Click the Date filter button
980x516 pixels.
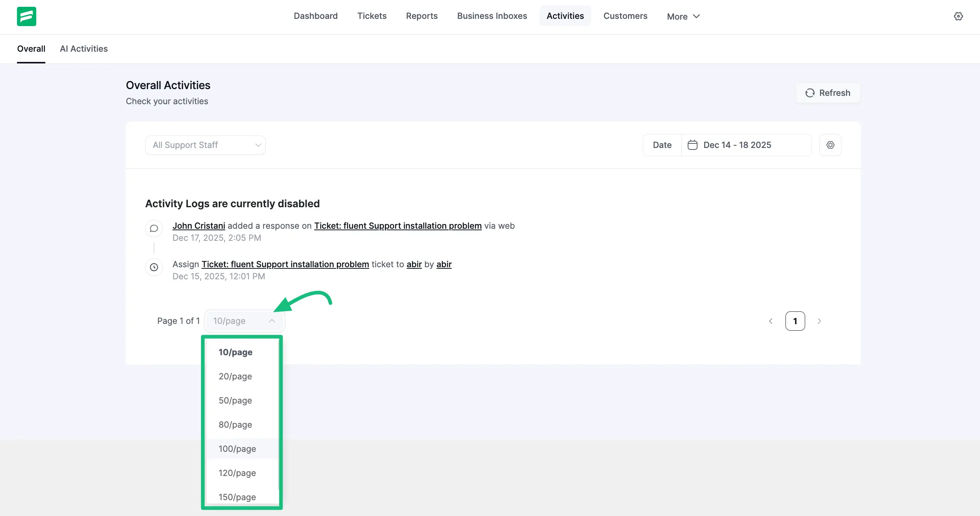[x=662, y=145]
